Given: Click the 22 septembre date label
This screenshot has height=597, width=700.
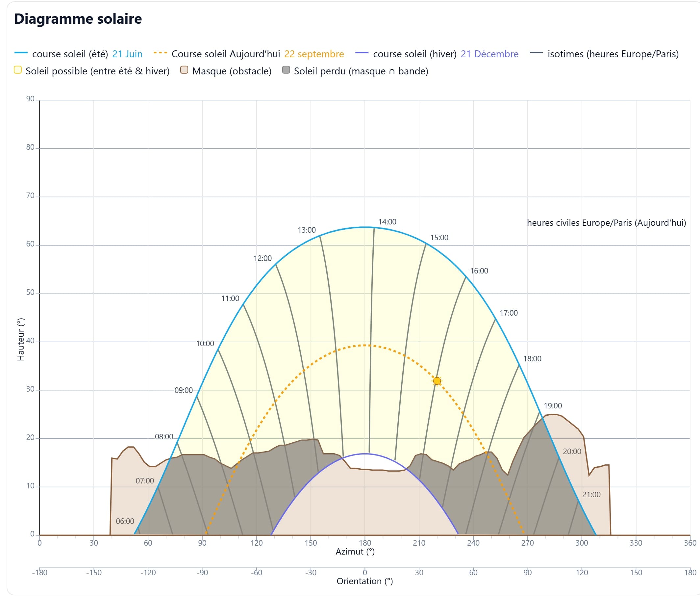Looking at the screenshot, I should click(314, 54).
